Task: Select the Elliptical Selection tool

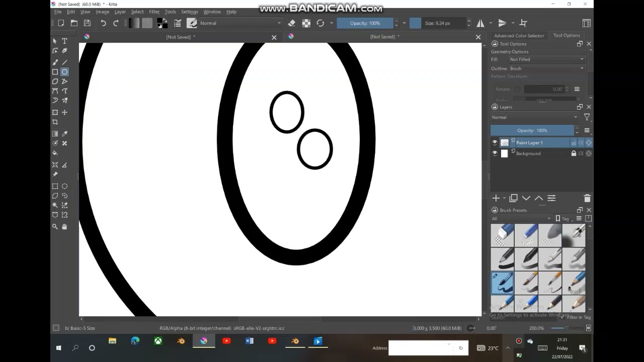Action: [64, 187]
